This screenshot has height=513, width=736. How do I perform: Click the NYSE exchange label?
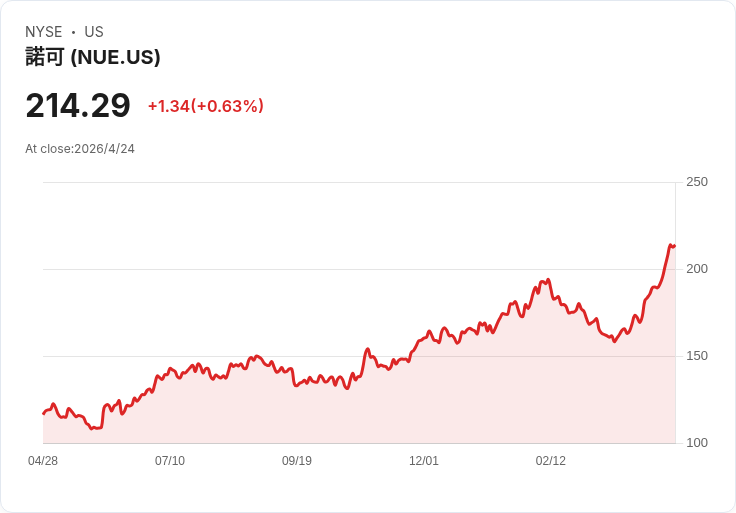click(44, 32)
